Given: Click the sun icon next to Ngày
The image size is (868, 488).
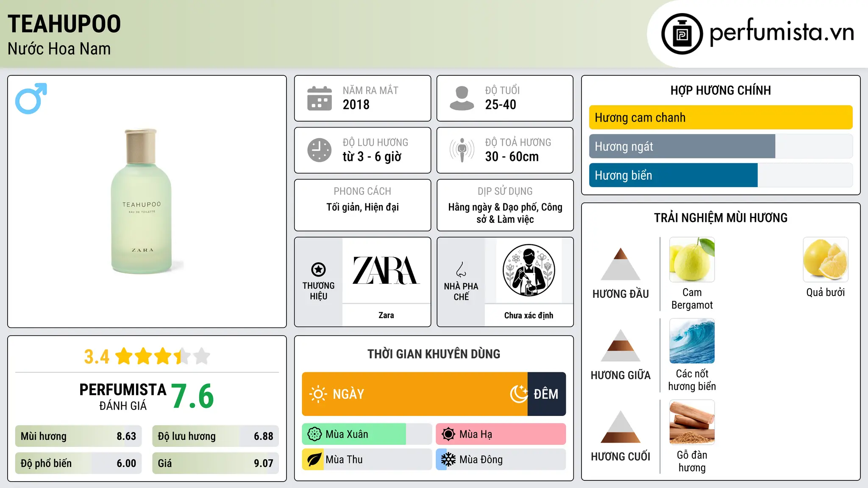Looking at the screenshot, I should tap(318, 394).
